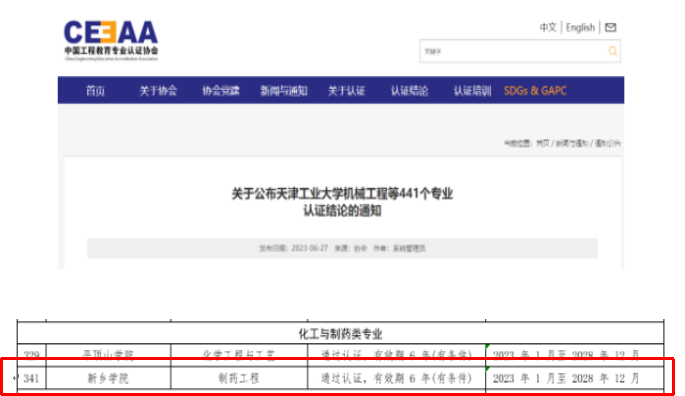This screenshot has width=685, height=396.
Task: Click the CEEAA logo
Action: pos(111,40)
